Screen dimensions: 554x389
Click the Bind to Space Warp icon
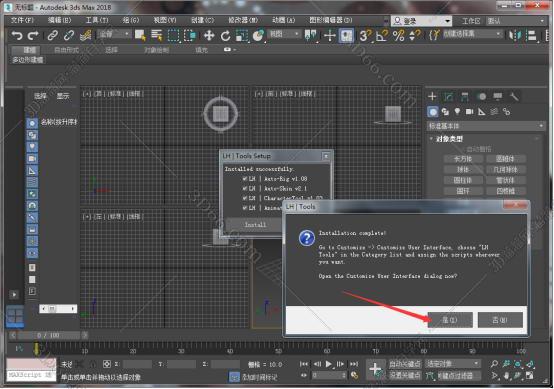click(86, 35)
